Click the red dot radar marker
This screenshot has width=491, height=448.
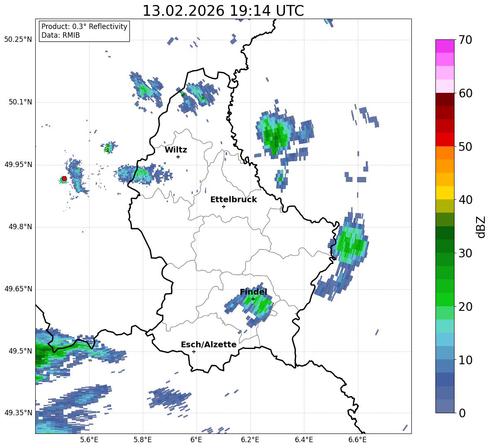pyautogui.click(x=64, y=179)
